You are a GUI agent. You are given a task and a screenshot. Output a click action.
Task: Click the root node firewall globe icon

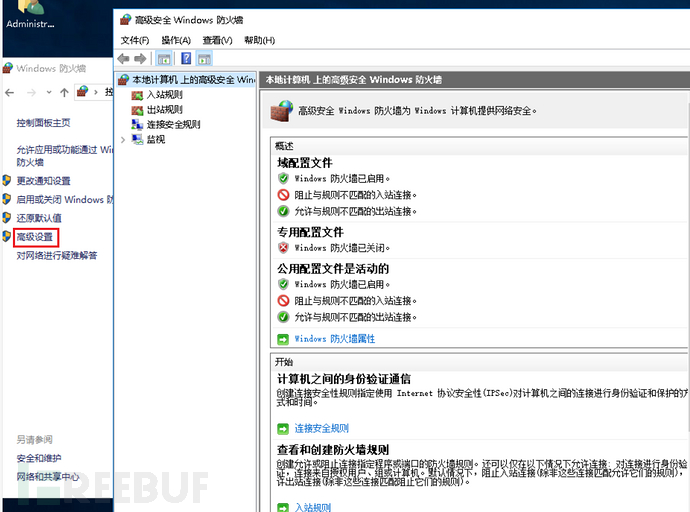124,80
